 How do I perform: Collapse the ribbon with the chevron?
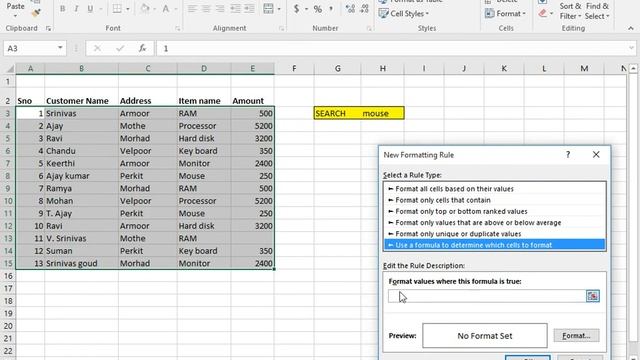pos(631,28)
